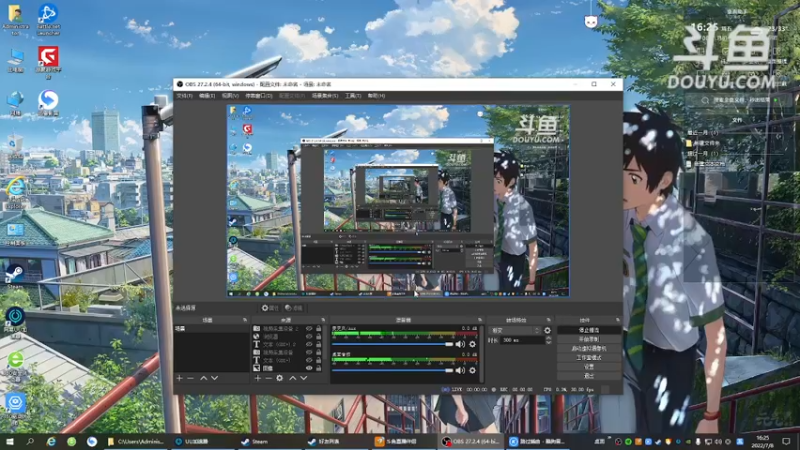Open taskbar search magnifier
Viewport: 800px width, 450px height.
pos(30,441)
